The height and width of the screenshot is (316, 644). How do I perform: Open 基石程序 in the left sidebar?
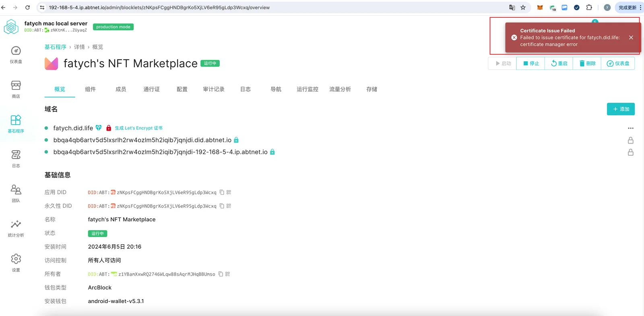point(16,124)
